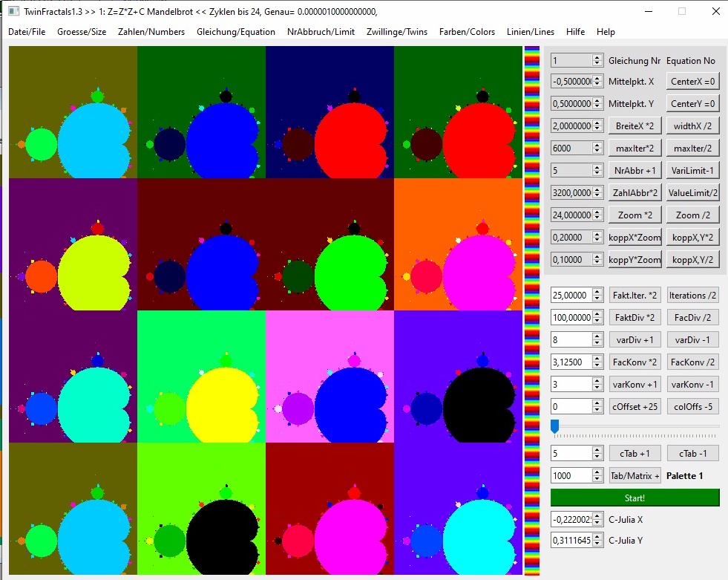Click the C-Julia Y stepper arrows

pos(597,541)
